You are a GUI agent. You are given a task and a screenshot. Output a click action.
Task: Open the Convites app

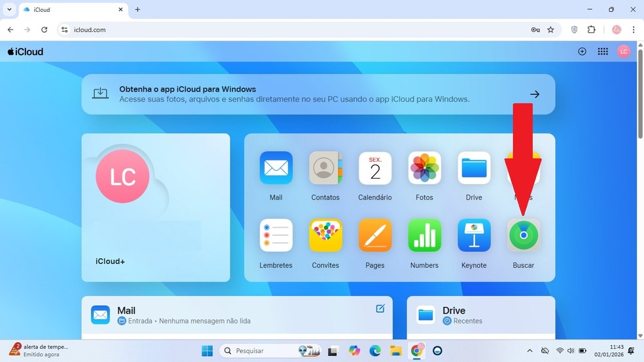click(325, 236)
